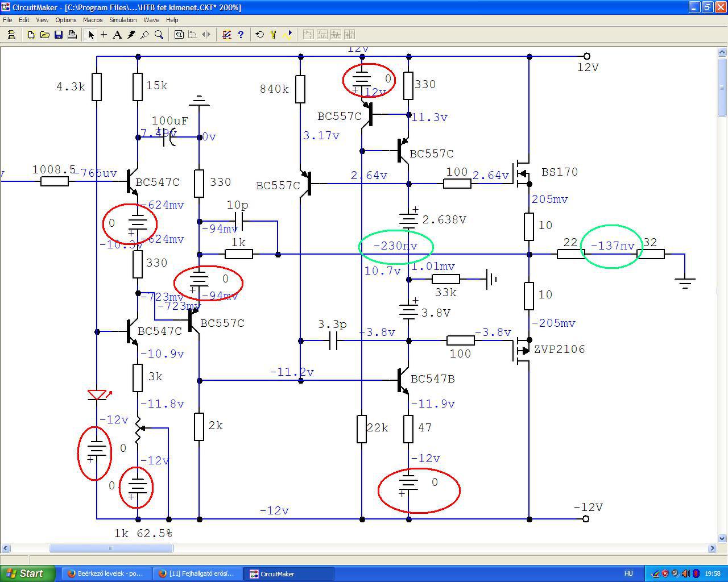This screenshot has height=582, width=728.
Task: Print the circuit using printer icon
Action: pyautogui.click(x=72, y=35)
